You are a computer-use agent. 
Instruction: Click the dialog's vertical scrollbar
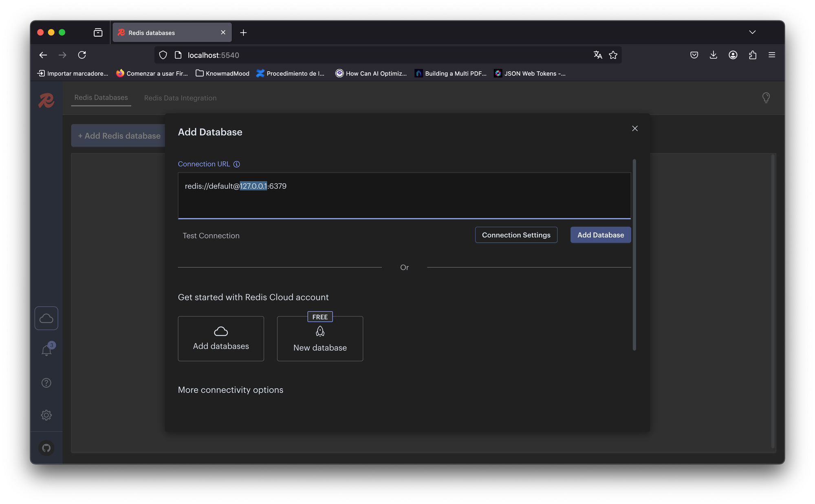point(634,254)
